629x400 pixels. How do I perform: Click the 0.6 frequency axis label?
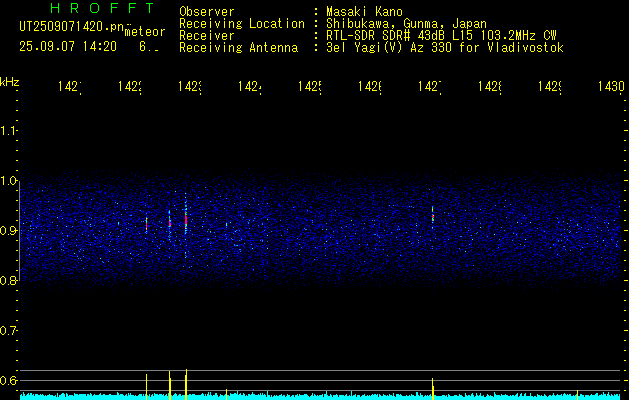pyautogui.click(x=8, y=380)
